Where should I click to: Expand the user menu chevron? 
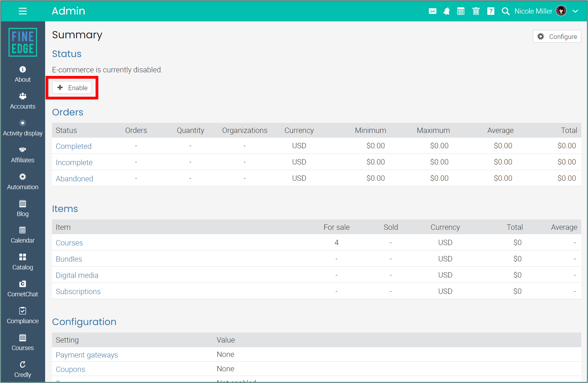575,11
